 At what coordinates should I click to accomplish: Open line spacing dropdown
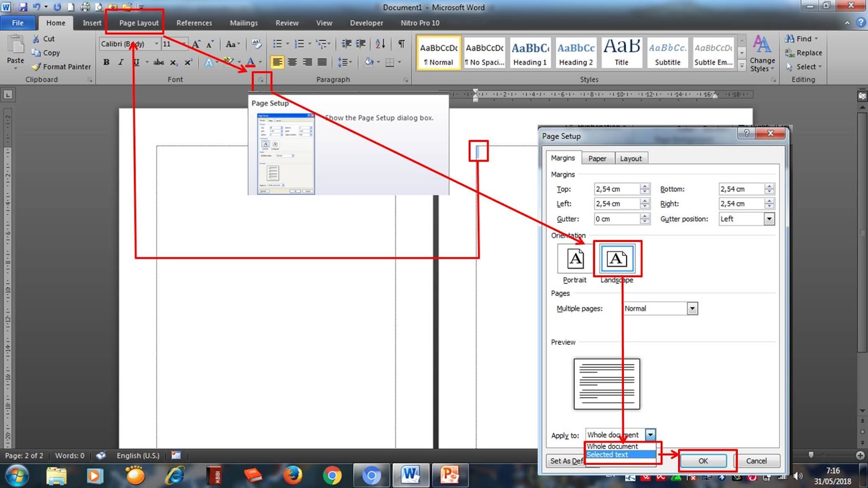(344, 62)
